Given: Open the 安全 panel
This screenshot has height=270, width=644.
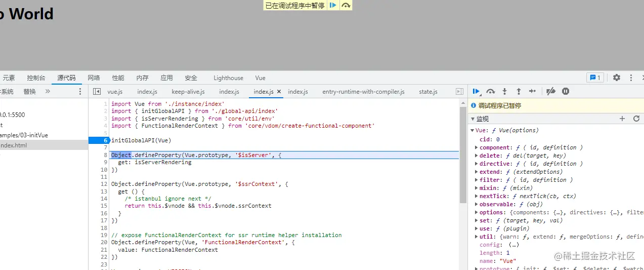Looking at the screenshot, I should pos(191,78).
